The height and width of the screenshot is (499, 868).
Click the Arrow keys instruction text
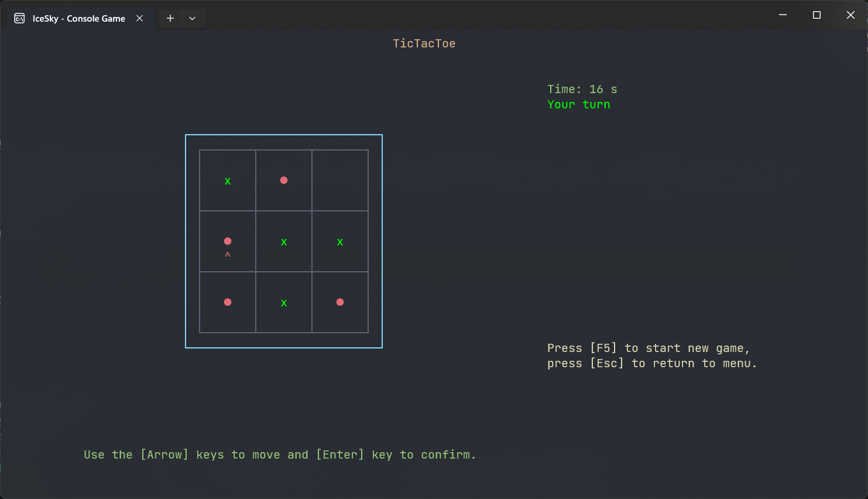(280, 454)
